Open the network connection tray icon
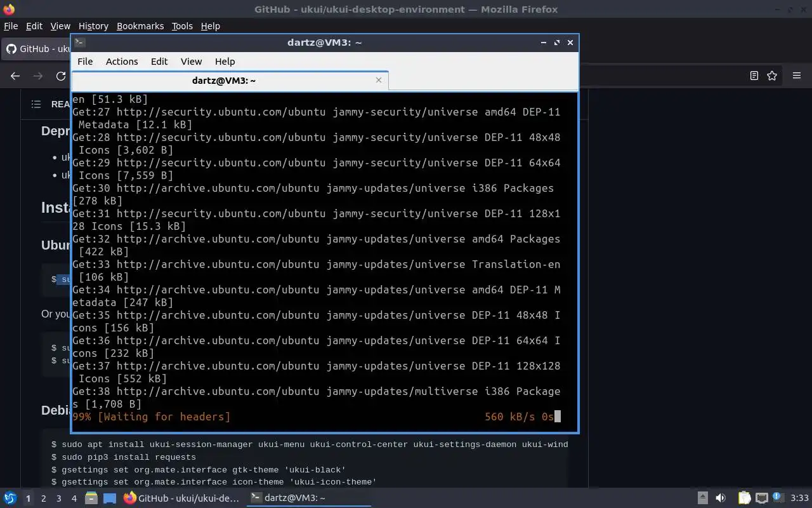 point(762,498)
